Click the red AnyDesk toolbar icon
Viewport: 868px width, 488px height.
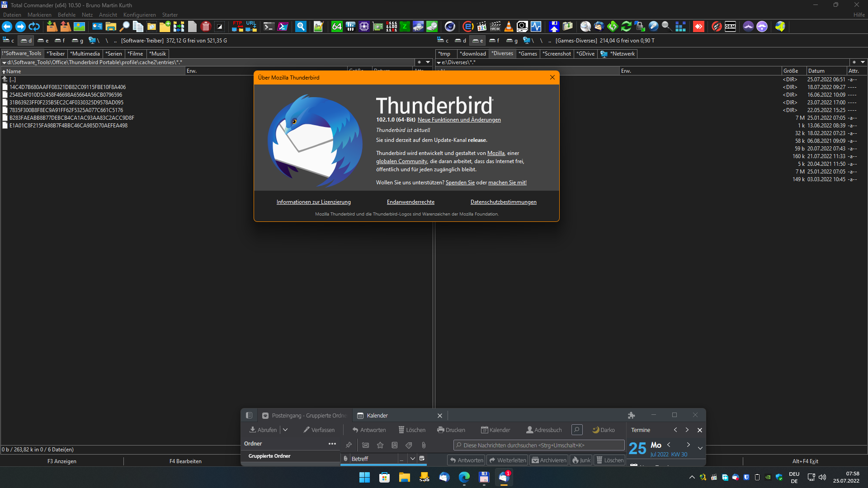click(x=698, y=27)
